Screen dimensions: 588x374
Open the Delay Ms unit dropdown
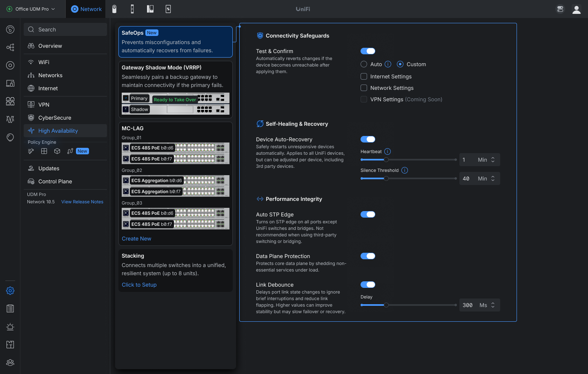coord(487,305)
